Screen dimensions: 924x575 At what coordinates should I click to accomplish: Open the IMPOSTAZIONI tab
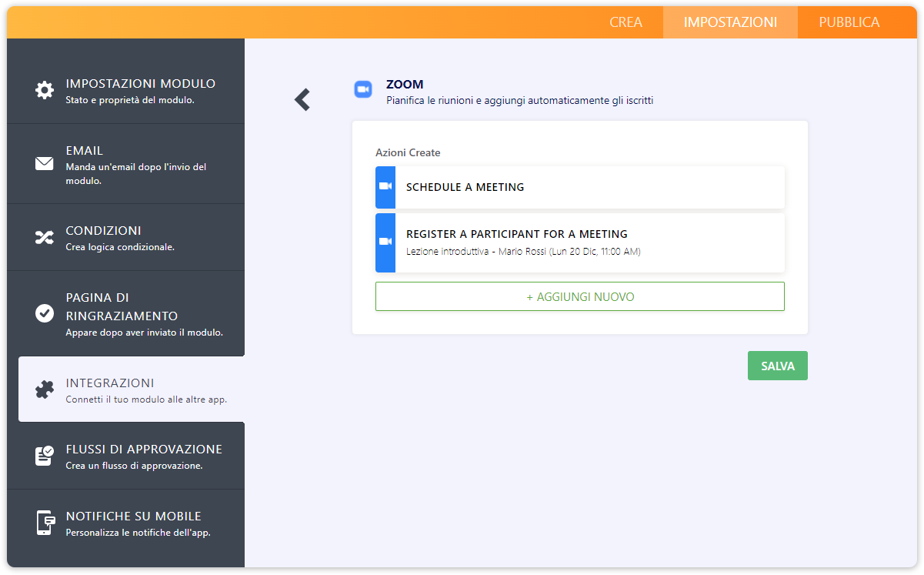(x=730, y=22)
